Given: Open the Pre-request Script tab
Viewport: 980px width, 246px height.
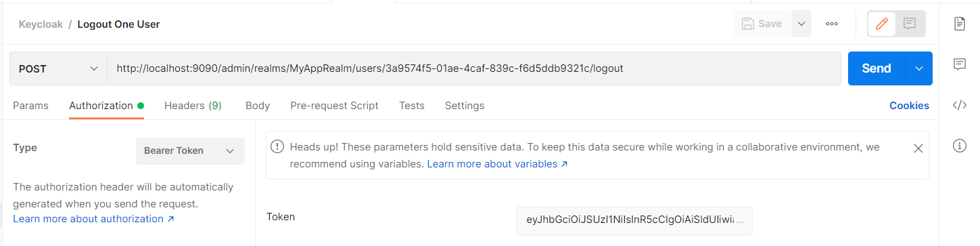Looking at the screenshot, I should pyautogui.click(x=334, y=106).
